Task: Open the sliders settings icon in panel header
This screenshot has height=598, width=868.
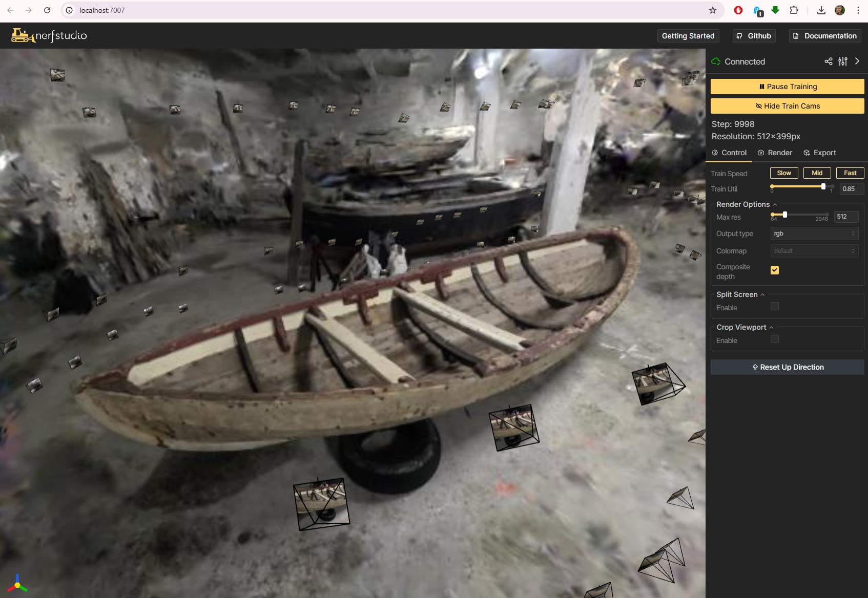Action: coord(843,61)
